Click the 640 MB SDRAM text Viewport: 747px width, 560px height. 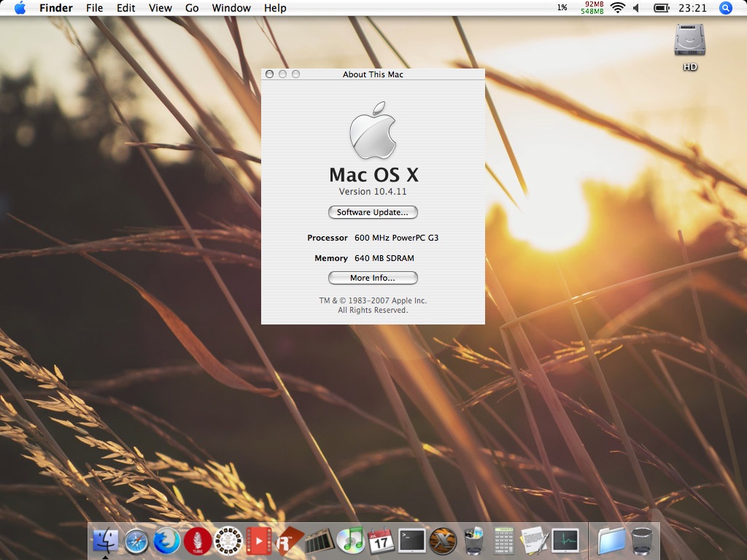384,258
